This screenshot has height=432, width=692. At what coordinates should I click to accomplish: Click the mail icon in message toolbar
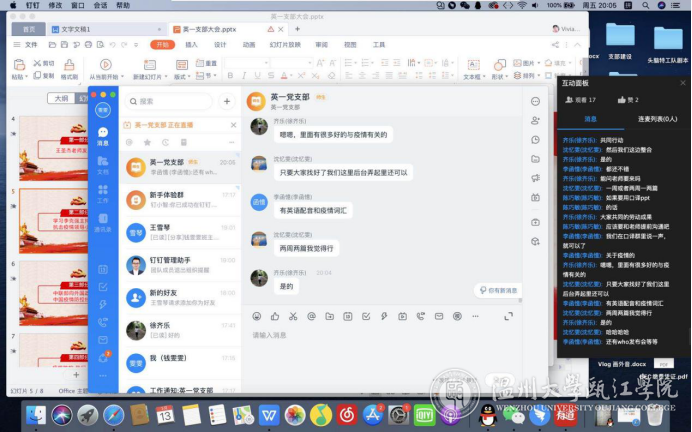pyautogui.click(x=439, y=316)
